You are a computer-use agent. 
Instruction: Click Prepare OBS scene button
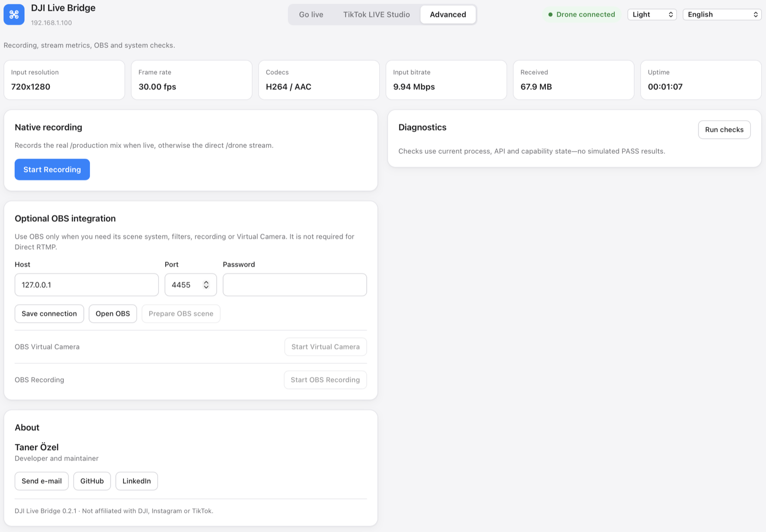click(181, 314)
